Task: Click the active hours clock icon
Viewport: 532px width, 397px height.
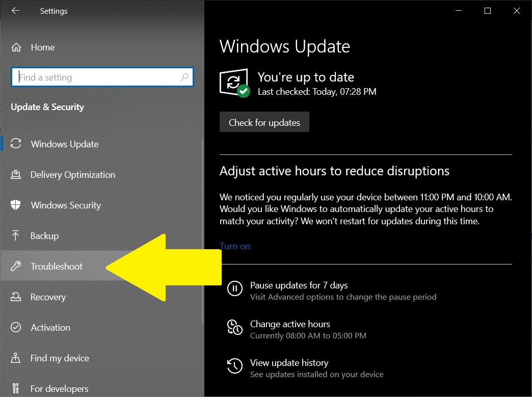Action: pyautogui.click(x=234, y=327)
